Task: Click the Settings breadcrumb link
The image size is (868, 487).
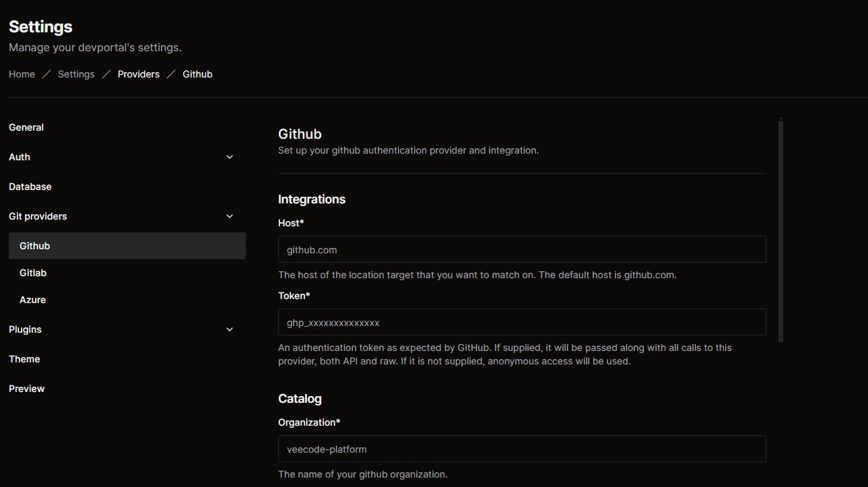Action: [76, 74]
